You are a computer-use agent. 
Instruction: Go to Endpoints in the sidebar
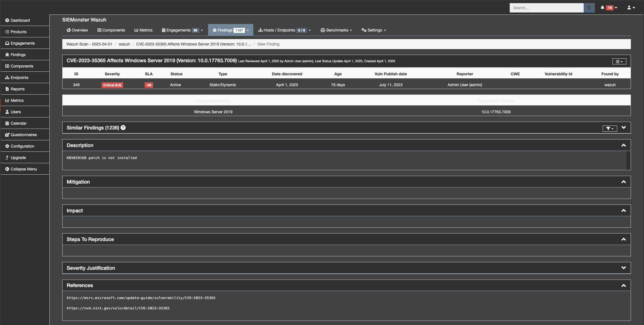click(19, 78)
